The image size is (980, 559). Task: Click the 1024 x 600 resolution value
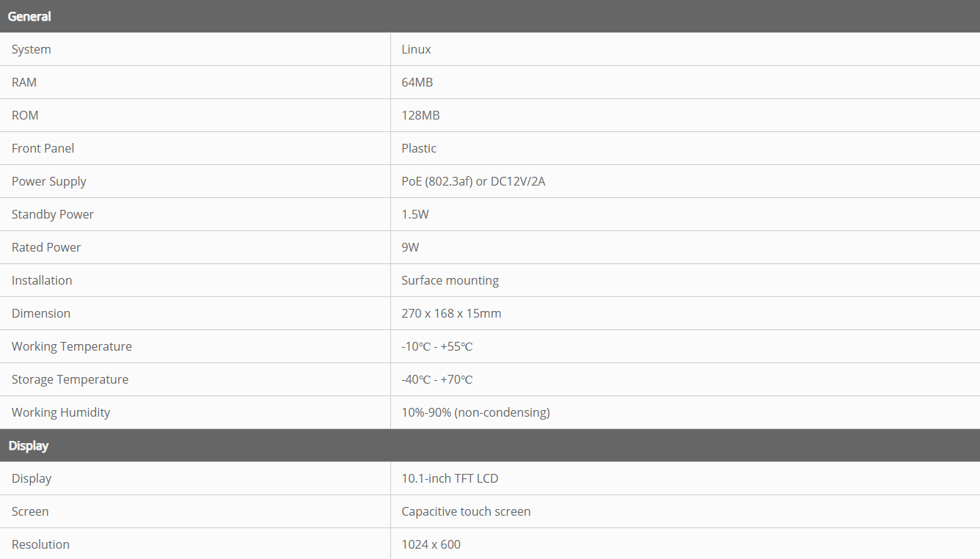431,544
